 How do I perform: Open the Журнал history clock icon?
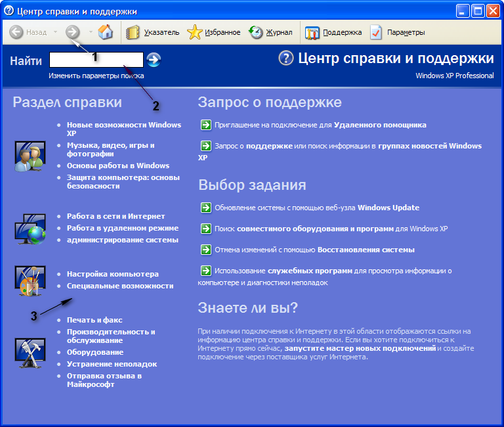pyautogui.click(x=256, y=32)
